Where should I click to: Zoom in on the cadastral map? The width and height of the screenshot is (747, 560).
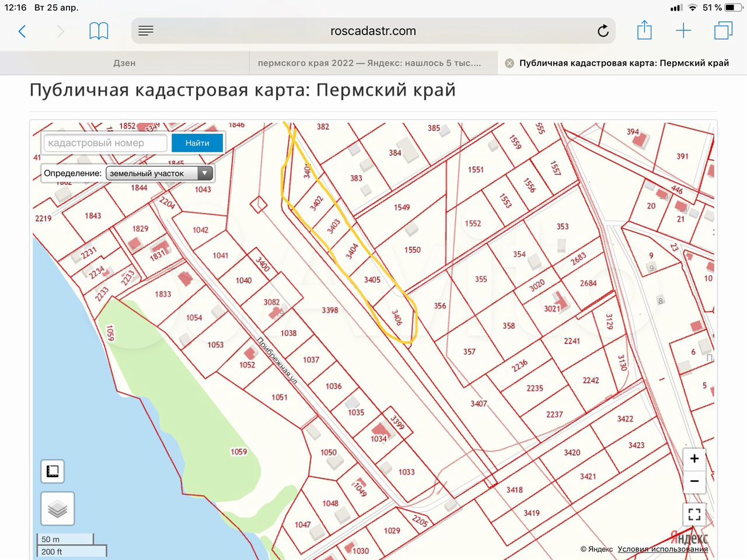click(x=694, y=459)
